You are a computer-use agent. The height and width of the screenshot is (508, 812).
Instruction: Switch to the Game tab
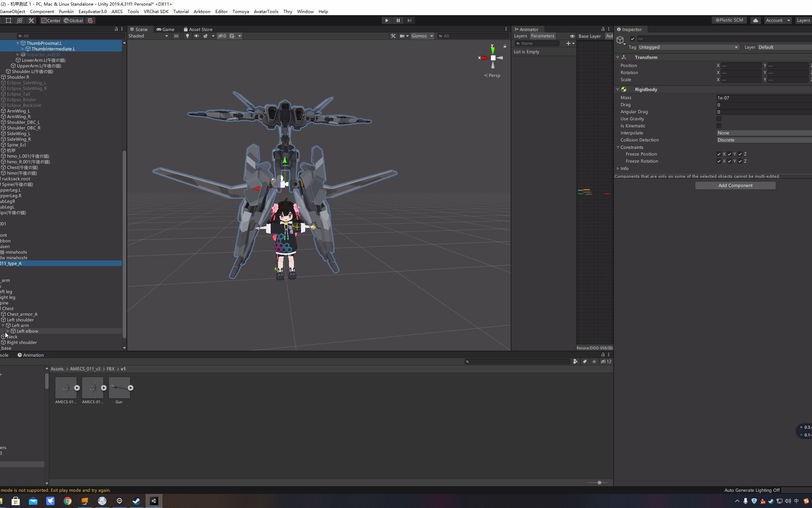tap(166, 29)
